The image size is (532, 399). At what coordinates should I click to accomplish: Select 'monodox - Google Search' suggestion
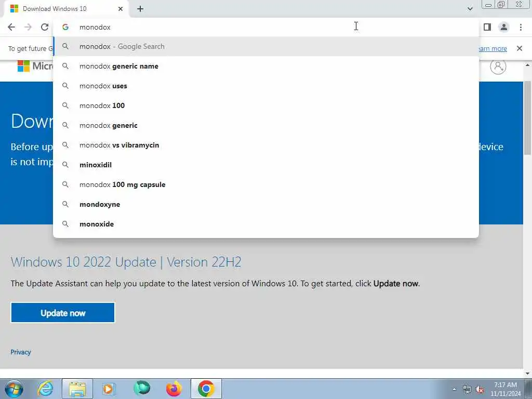(266, 46)
